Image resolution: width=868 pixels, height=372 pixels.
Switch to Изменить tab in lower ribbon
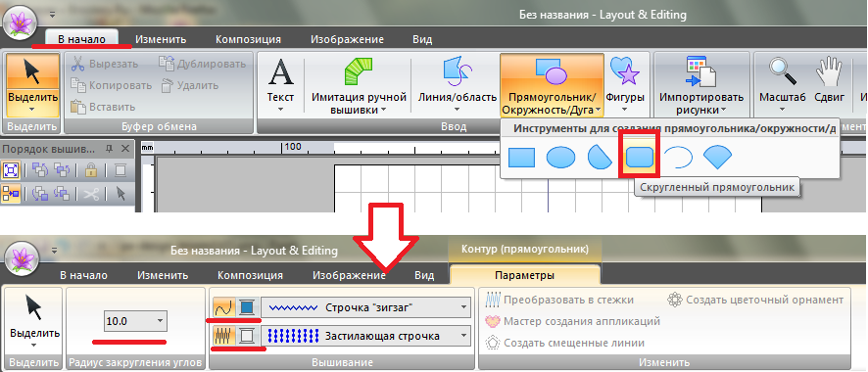163,275
